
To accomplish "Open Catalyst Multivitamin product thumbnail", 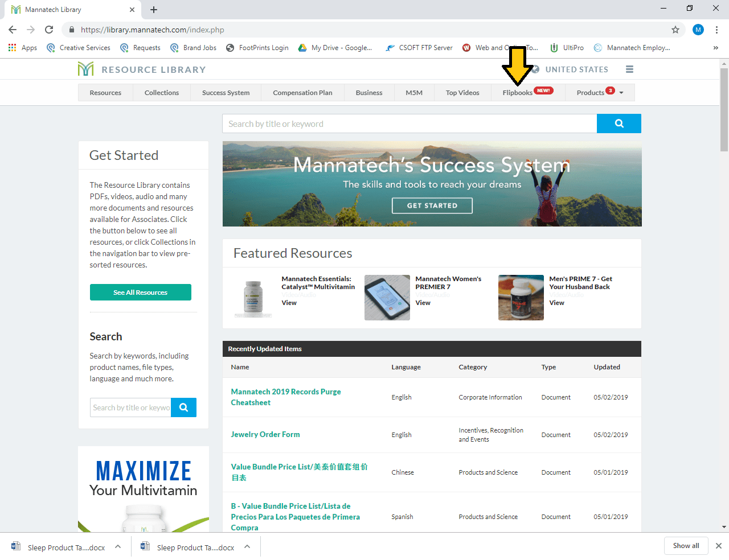I will 253,298.
